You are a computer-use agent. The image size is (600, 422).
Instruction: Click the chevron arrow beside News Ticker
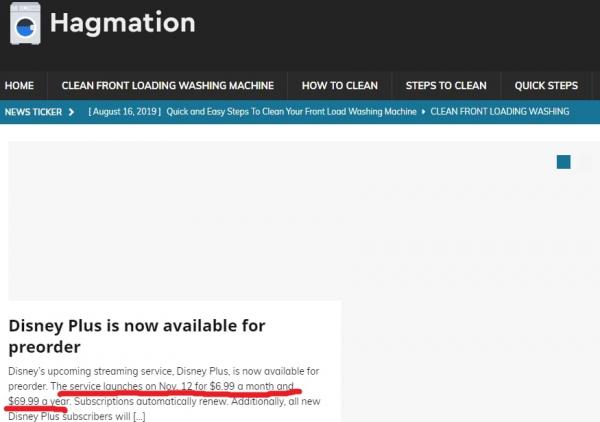[72, 112]
